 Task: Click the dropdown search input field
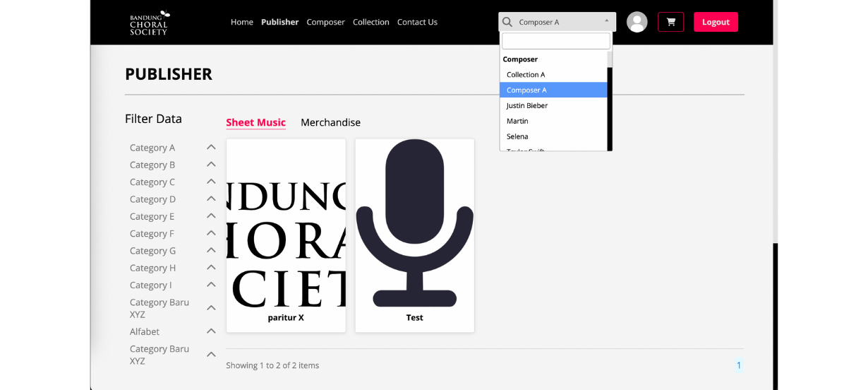click(555, 41)
